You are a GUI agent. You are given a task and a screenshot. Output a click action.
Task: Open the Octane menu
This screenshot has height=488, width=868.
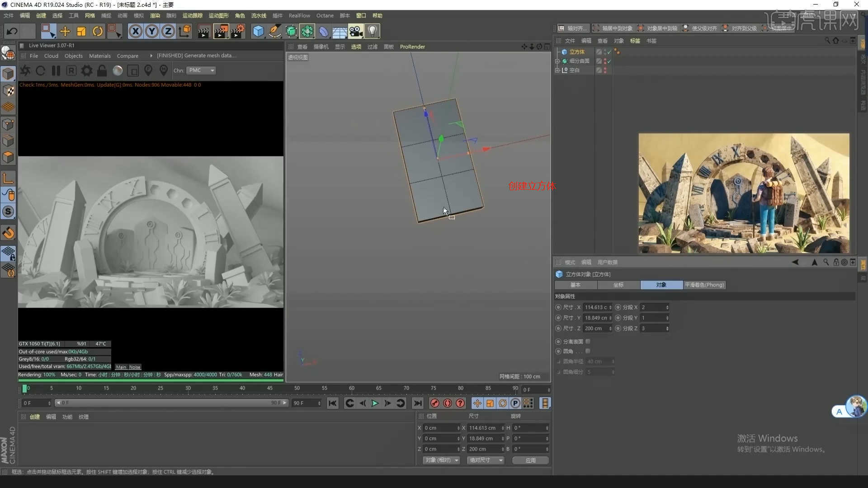tap(325, 15)
